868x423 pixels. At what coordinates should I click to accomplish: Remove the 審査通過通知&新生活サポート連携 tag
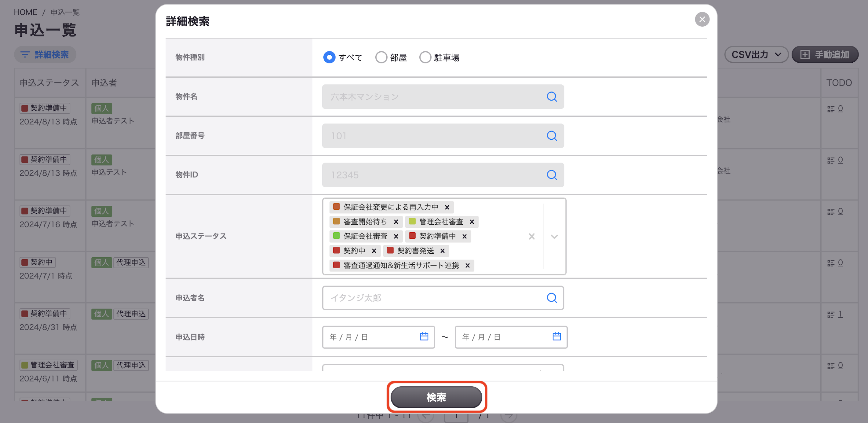467,266
